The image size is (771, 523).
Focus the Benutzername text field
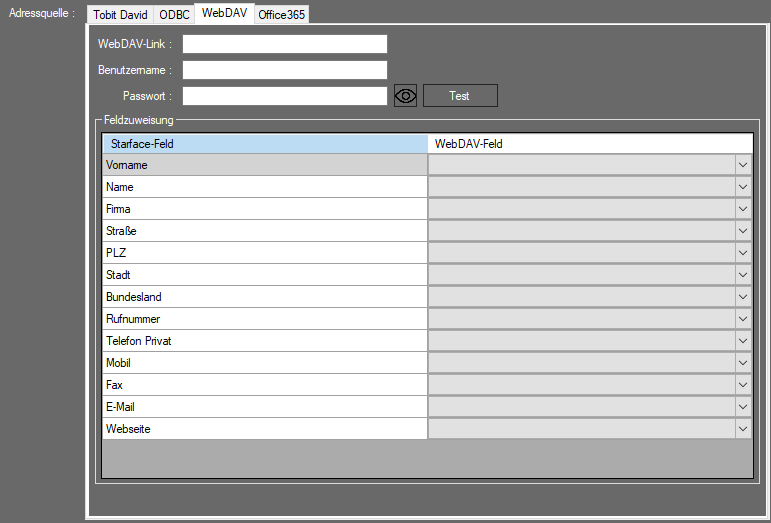coord(284,70)
